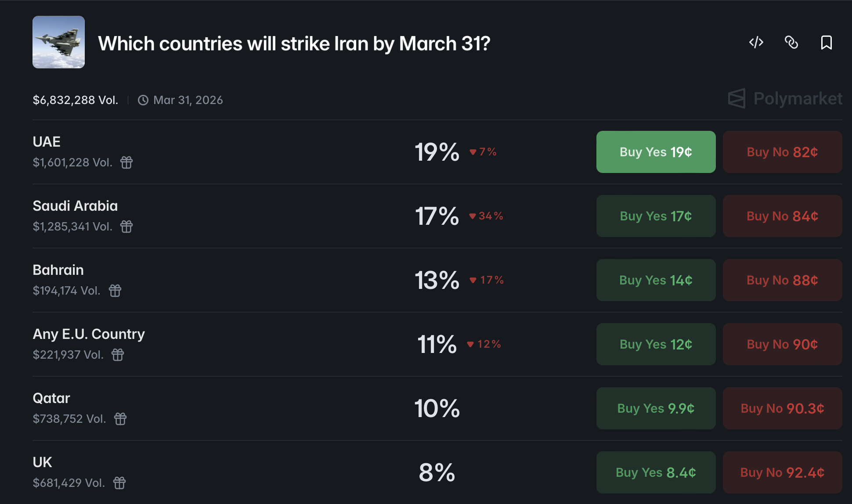This screenshot has height=504, width=852.
Task: Copy the market link icon
Action: tap(791, 43)
